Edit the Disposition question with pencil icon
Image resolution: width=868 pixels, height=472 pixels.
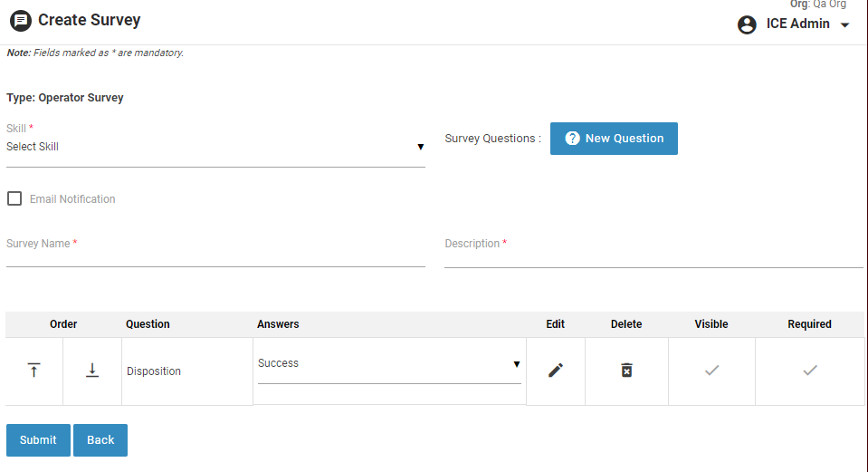click(x=555, y=371)
